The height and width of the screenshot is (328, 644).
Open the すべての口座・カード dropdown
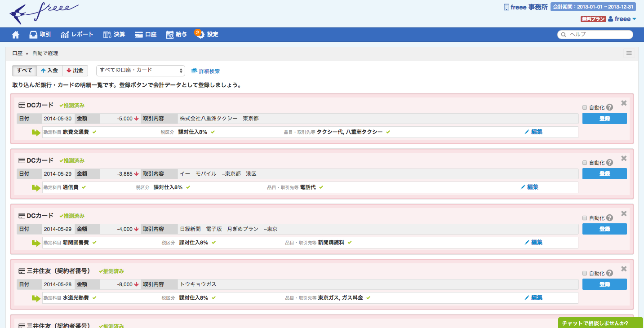[141, 71]
